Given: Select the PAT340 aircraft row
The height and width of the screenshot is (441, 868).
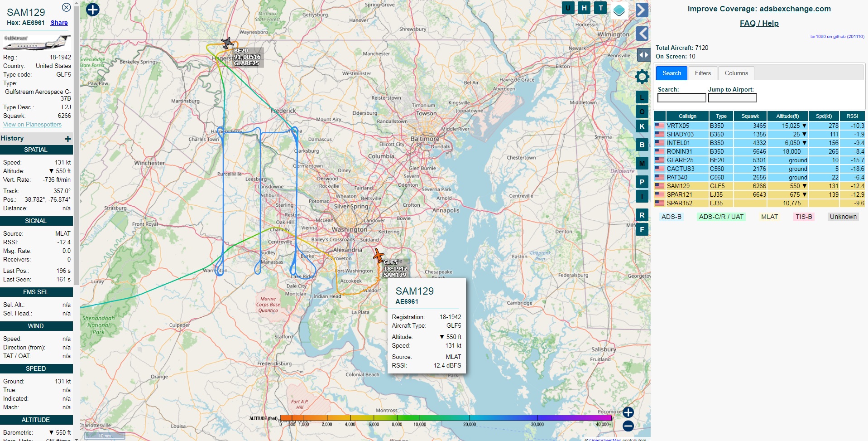Looking at the screenshot, I should point(759,177).
